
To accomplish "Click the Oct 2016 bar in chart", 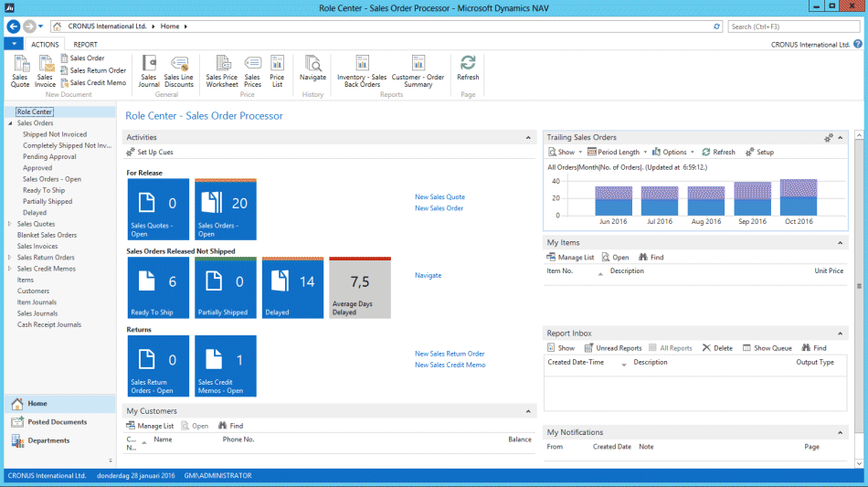I will 799,197.
